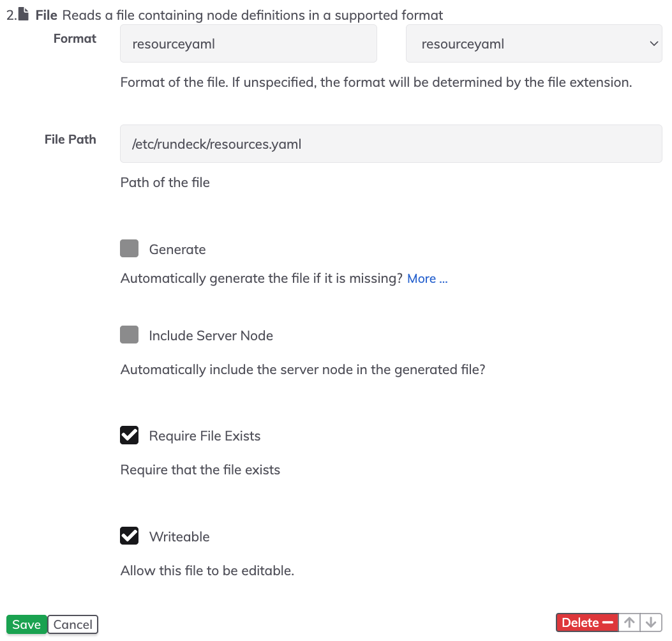The height and width of the screenshot is (641, 672).
Task: Enable the Generate checkbox
Action: pos(129,248)
